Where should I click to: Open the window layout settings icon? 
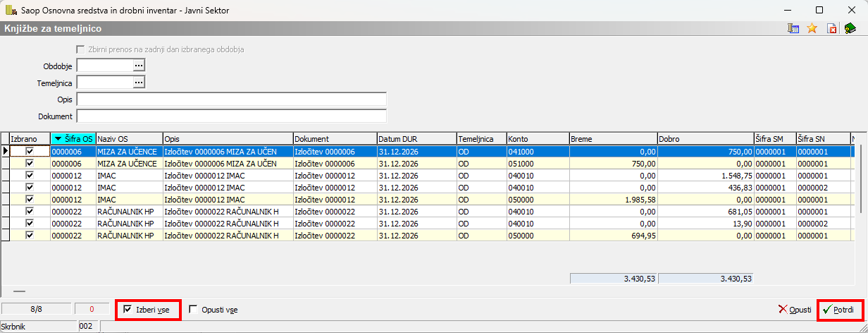click(x=793, y=29)
